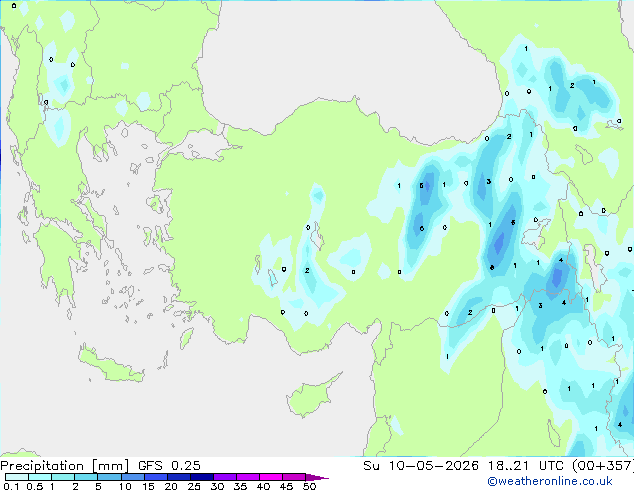Click the legend value '35'

pyautogui.click(x=240, y=486)
